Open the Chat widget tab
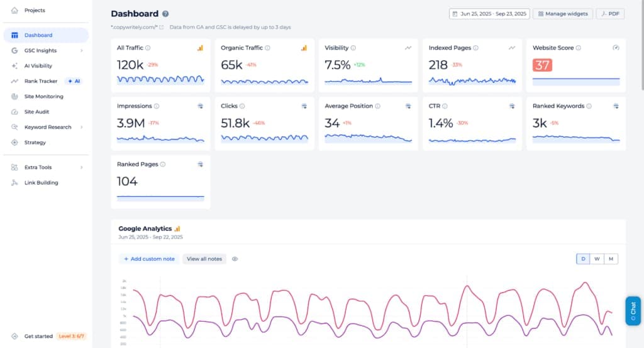Viewport: 644px width, 348px height. [x=633, y=311]
